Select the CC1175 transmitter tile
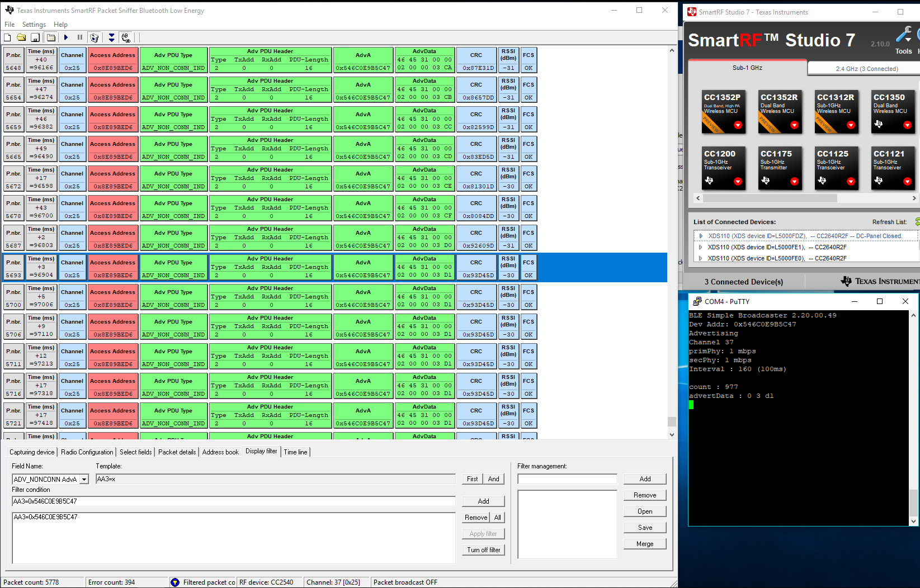This screenshot has height=588, width=920. 780,168
